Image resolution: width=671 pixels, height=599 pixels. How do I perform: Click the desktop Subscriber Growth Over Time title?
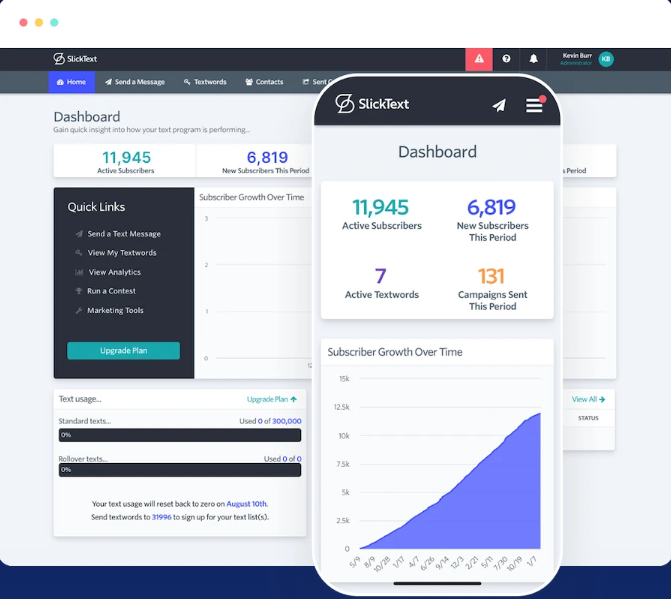coord(252,197)
